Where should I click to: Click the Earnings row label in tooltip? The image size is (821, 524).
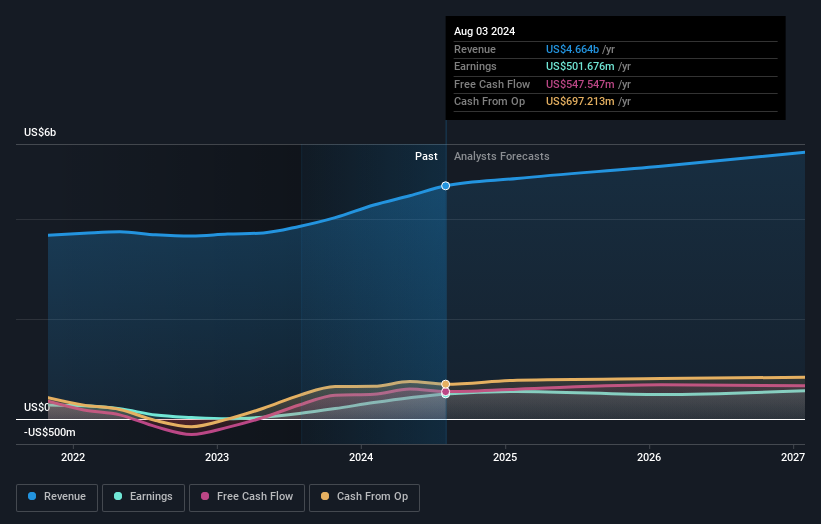pos(475,66)
